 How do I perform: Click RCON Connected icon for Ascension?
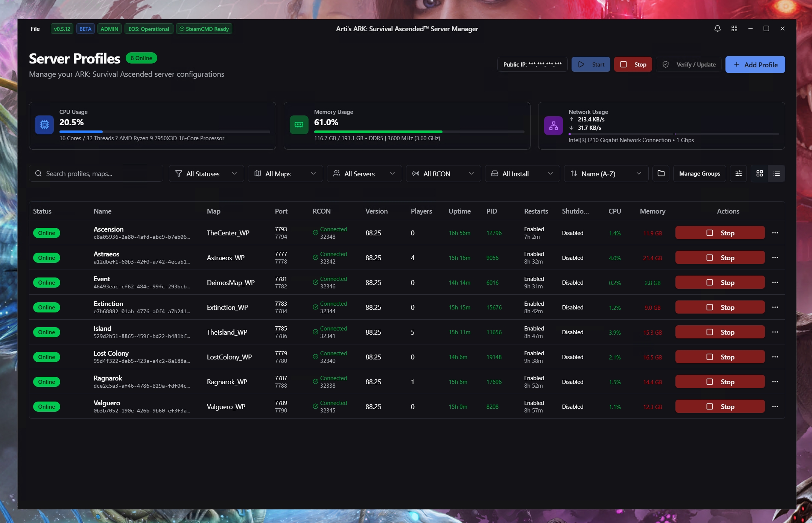click(315, 232)
